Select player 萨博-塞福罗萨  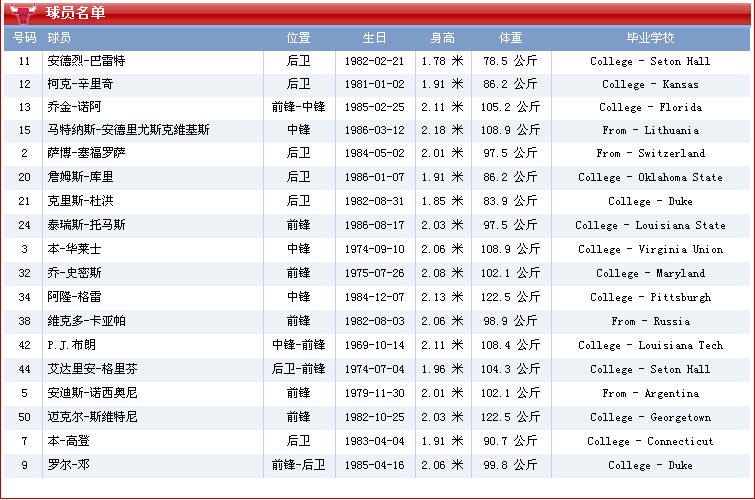(86, 153)
